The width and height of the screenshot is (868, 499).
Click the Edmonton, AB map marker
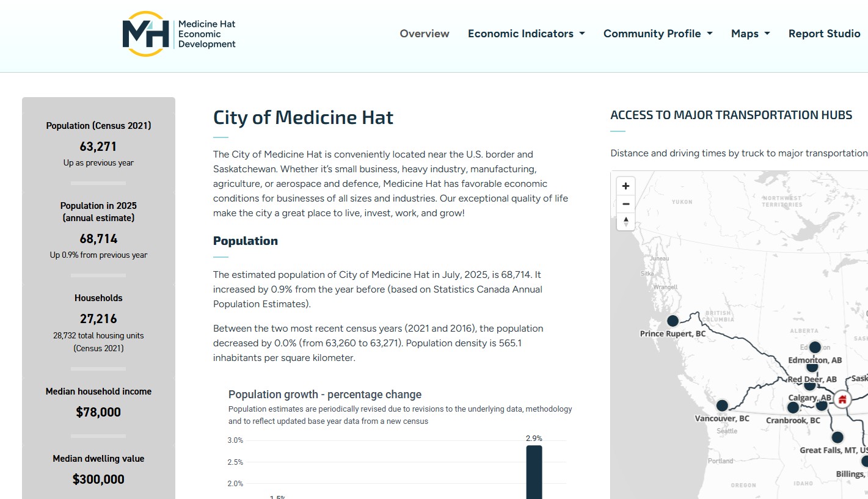coord(815,348)
